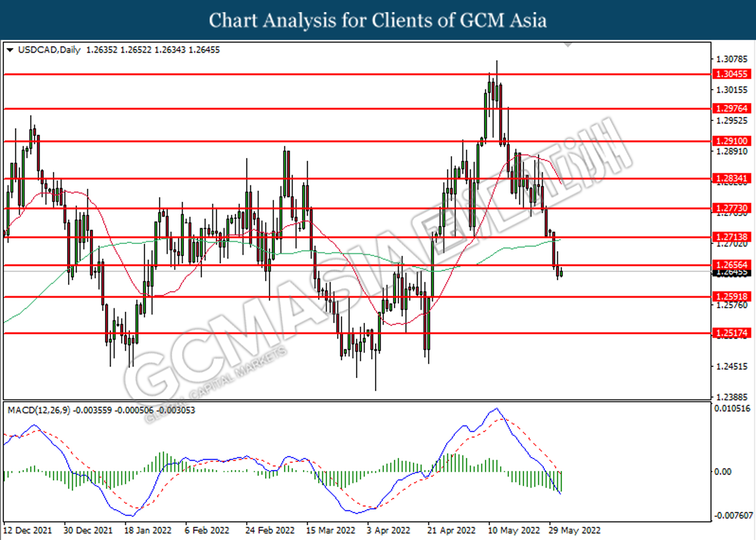This screenshot has width=756, height=540.
Task: Click the 12 Dec 2021 date label
Action: 27,530
